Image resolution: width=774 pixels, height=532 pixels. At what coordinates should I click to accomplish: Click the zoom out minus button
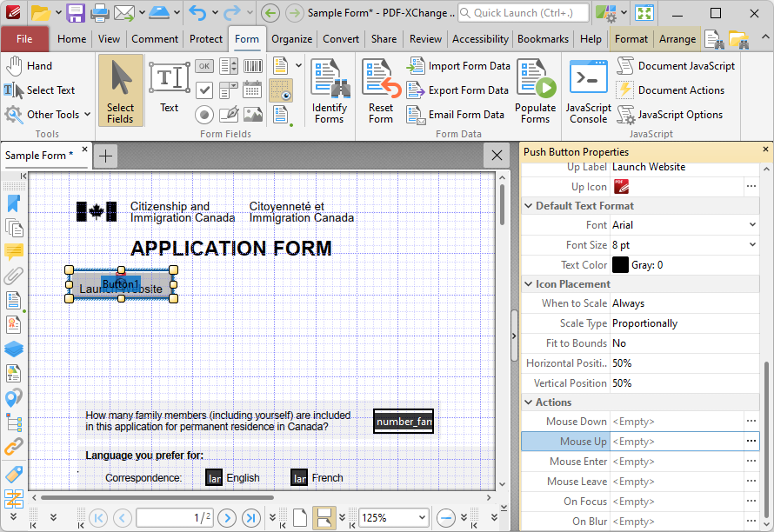click(x=446, y=518)
